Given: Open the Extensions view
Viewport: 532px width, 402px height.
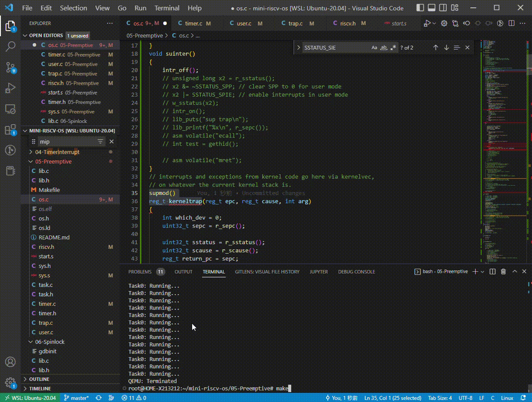Looking at the screenshot, I should [10, 129].
